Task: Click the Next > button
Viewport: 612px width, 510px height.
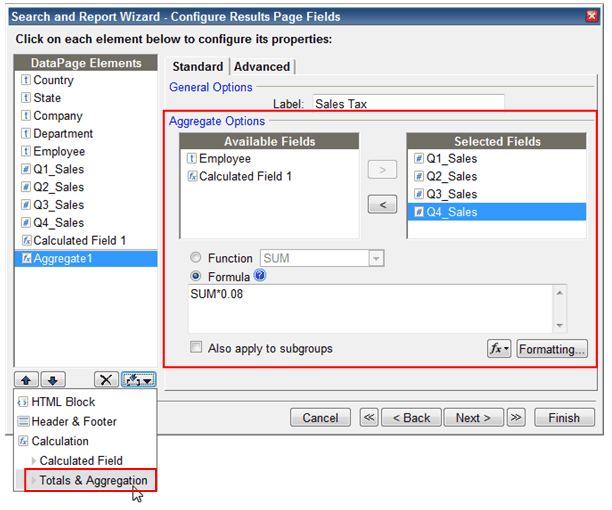Action: 473,418
